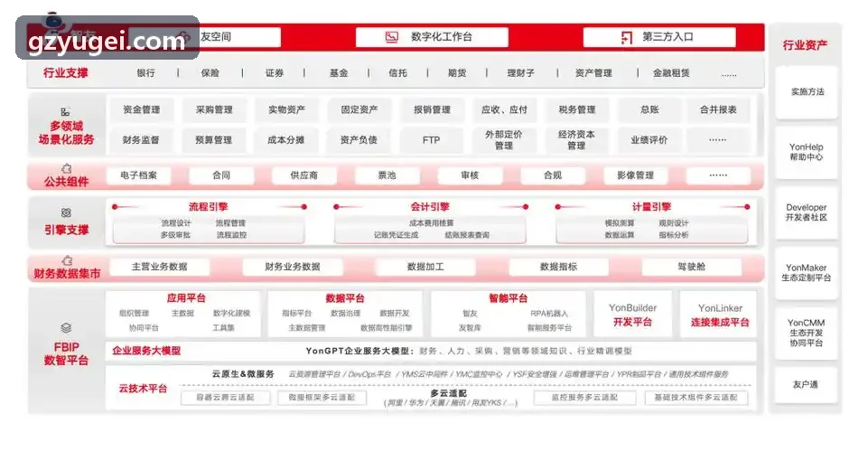
Task: Select the FTP box
Action: (x=432, y=140)
